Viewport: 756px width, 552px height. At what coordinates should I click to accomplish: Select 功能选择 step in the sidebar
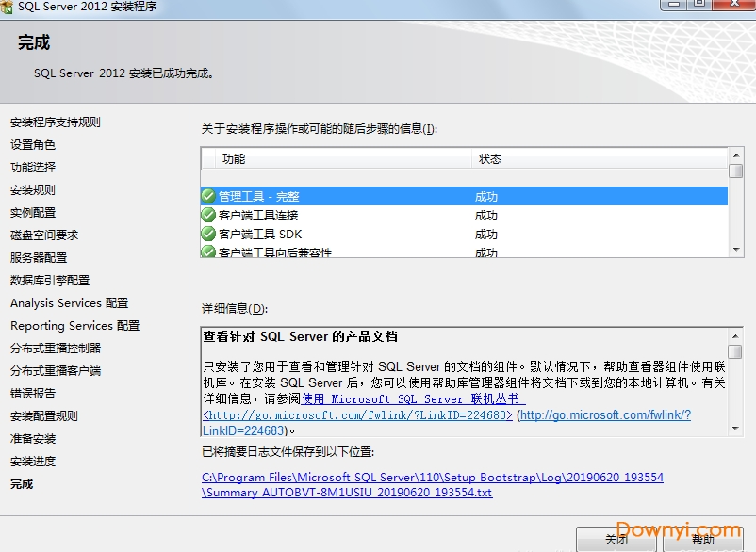pyautogui.click(x=33, y=168)
